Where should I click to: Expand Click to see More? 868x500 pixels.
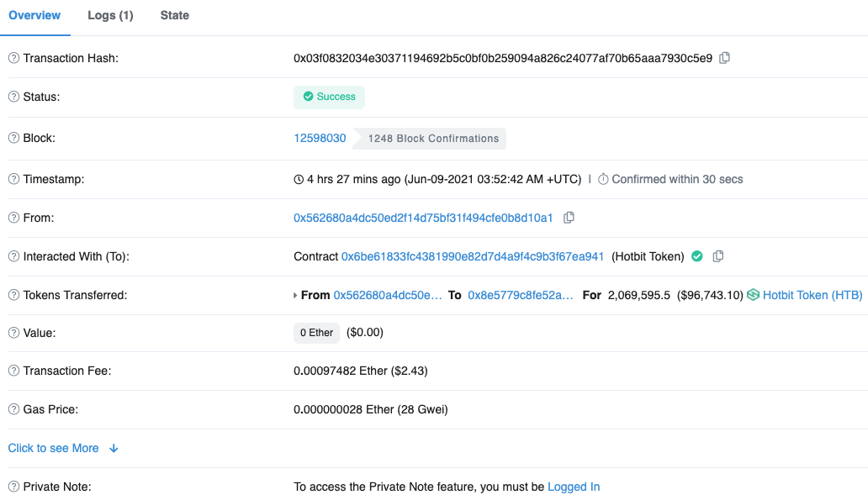tap(63, 448)
